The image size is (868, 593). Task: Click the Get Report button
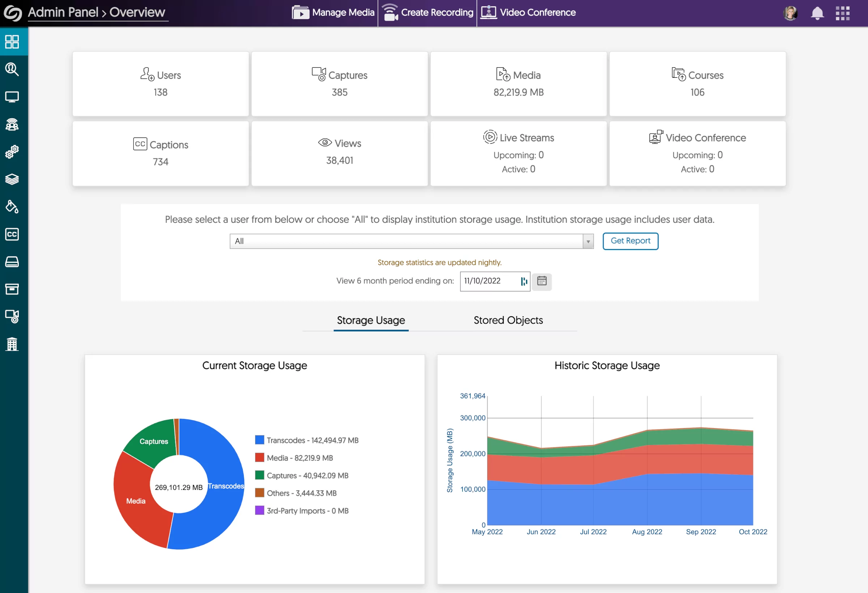point(630,240)
